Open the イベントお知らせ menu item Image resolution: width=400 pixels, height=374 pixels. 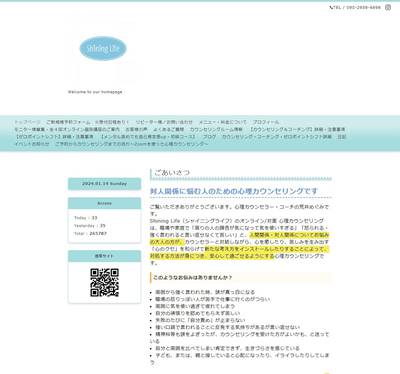(32, 144)
